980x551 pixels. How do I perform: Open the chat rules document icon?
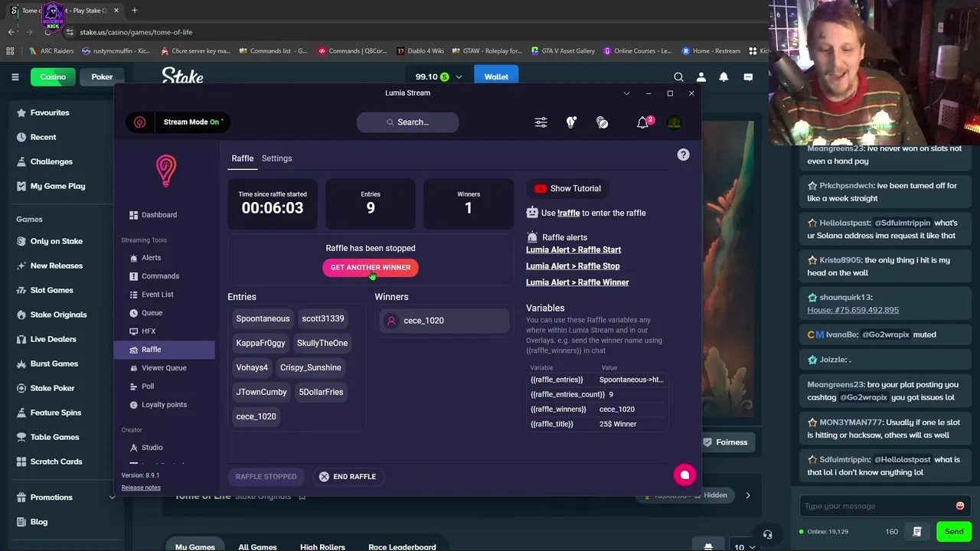pyautogui.click(x=917, y=531)
